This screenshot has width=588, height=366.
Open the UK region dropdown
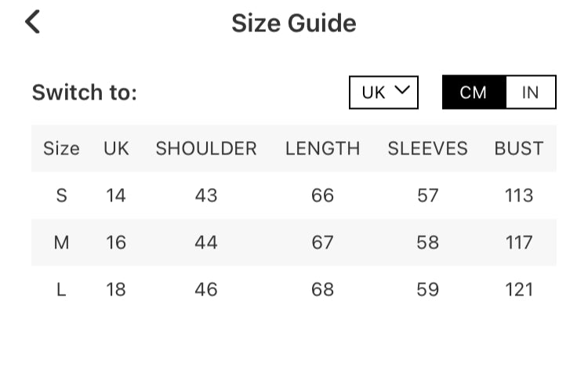point(383,92)
